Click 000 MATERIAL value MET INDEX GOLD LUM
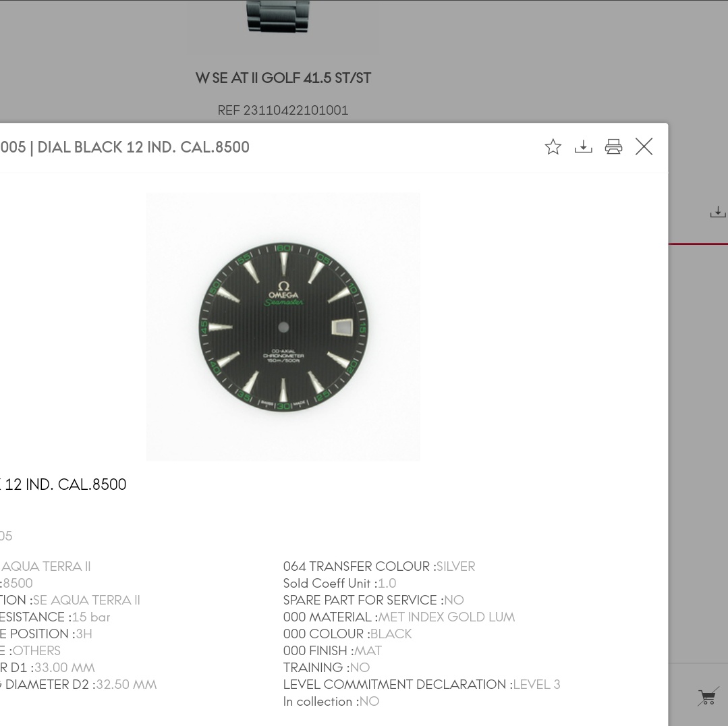The image size is (728, 726). pos(446,617)
